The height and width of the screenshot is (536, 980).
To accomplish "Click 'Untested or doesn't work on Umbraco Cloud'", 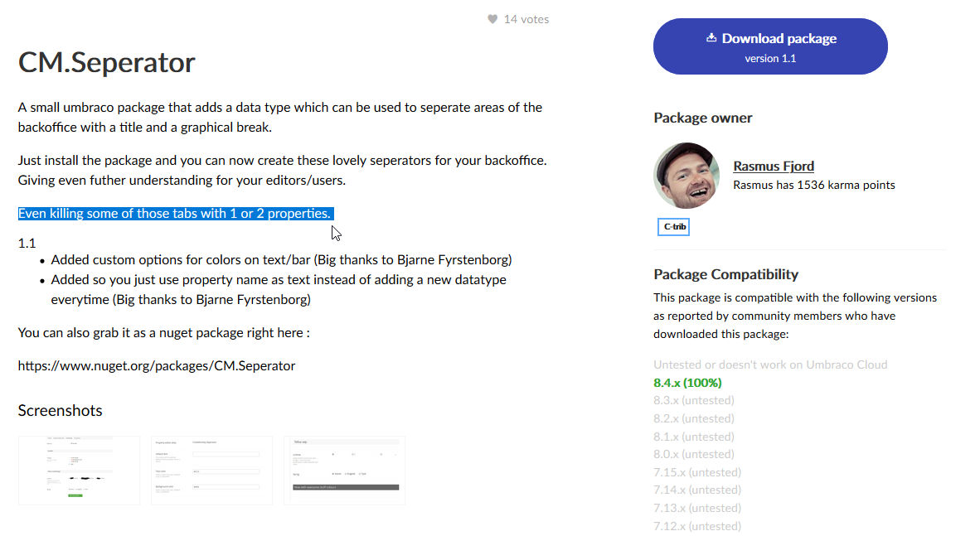I will click(770, 365).
